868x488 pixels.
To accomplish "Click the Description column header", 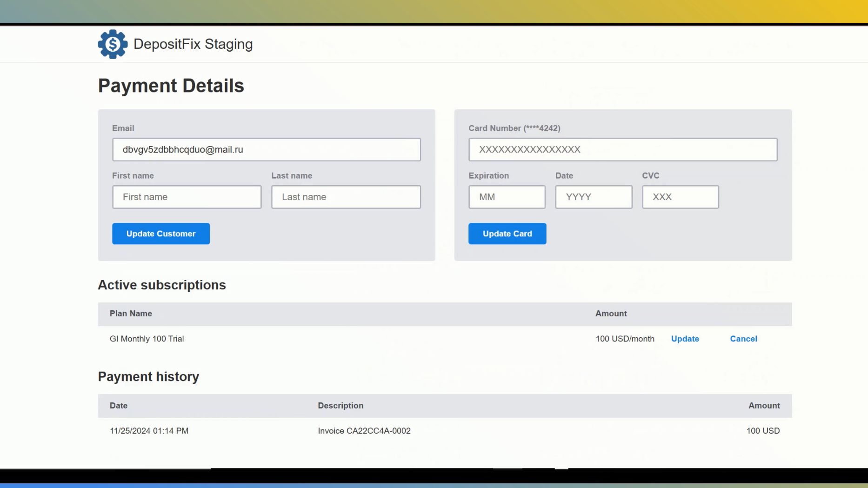I will 341,406.
